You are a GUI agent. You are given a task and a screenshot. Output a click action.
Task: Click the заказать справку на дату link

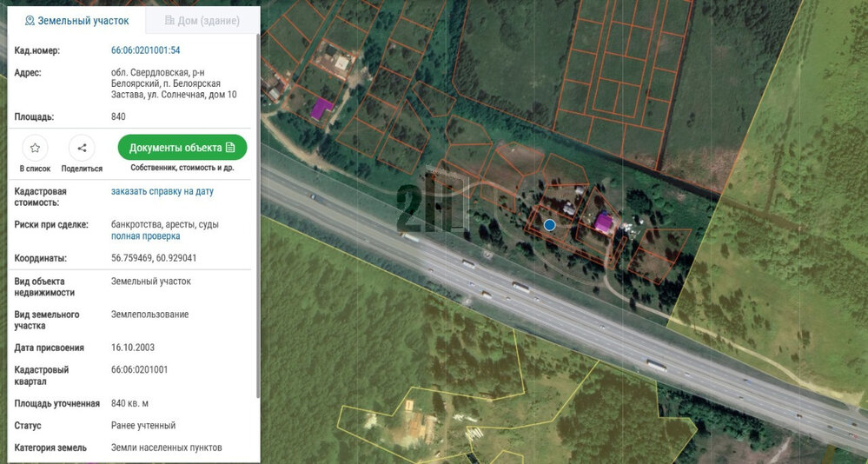[162, 191]
